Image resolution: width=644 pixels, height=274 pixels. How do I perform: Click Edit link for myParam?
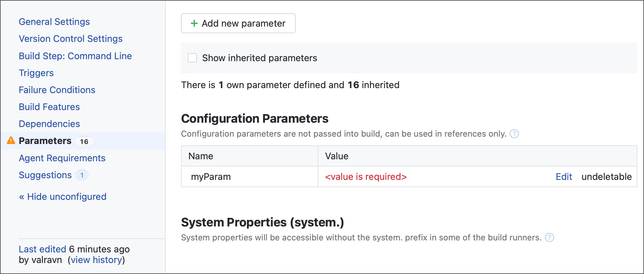coord(564,177)
